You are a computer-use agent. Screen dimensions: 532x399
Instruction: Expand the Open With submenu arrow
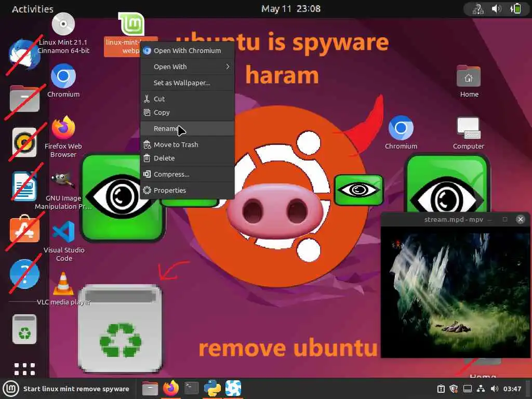[228, 67]
